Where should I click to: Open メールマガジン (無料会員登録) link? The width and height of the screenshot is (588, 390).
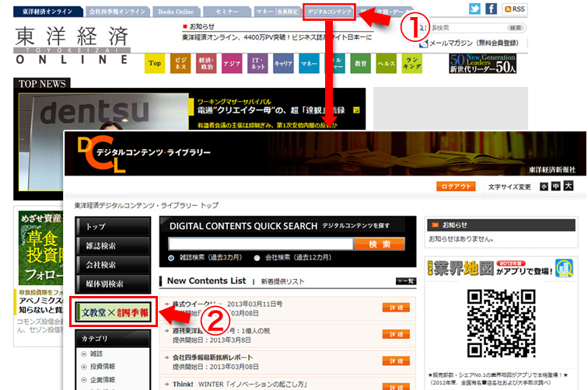click(x=473, y=43)
